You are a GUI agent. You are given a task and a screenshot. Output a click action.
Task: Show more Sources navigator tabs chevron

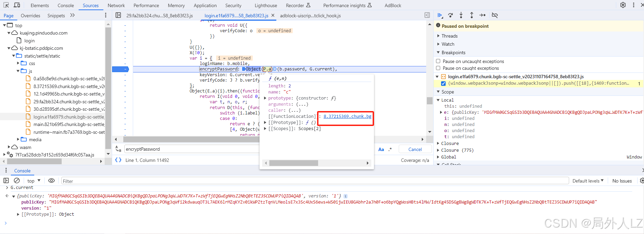coord(72,15)
